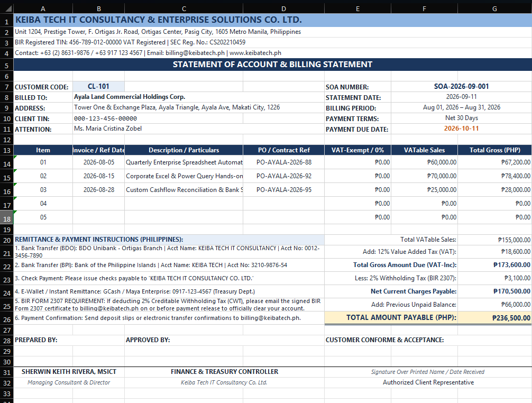Viewport: 532px width, 403px height.
Task: Click total gross ₱67,200.00
Action: (x=494, y=162)
